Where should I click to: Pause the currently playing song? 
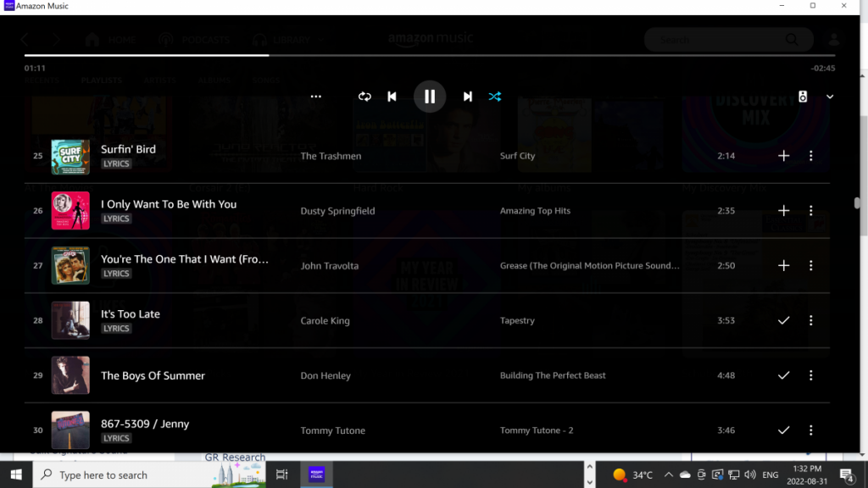pyautogui.click(x=430, y=97)
